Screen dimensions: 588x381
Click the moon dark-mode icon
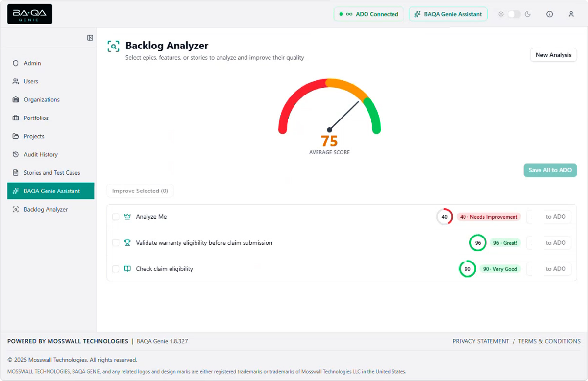coord(528,14)
